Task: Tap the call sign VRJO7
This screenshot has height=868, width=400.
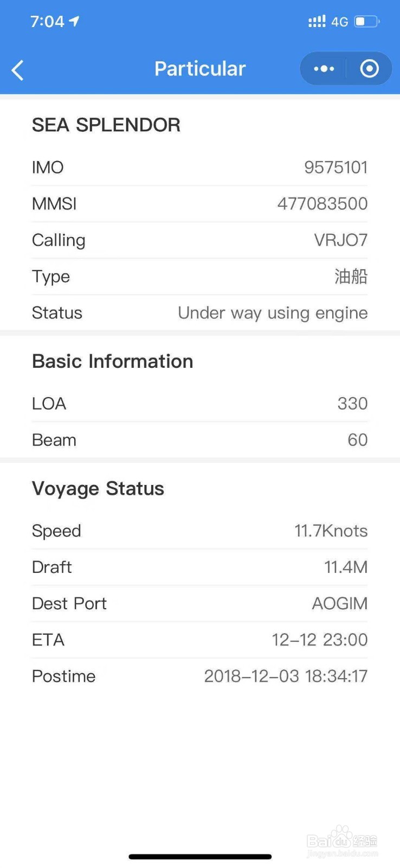Action: pos(340,240)
